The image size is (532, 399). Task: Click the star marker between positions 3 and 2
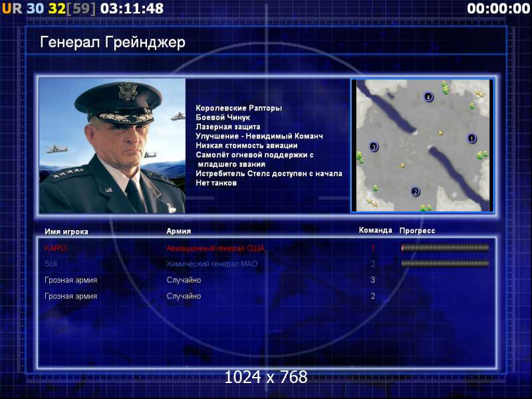coord(402,166)
